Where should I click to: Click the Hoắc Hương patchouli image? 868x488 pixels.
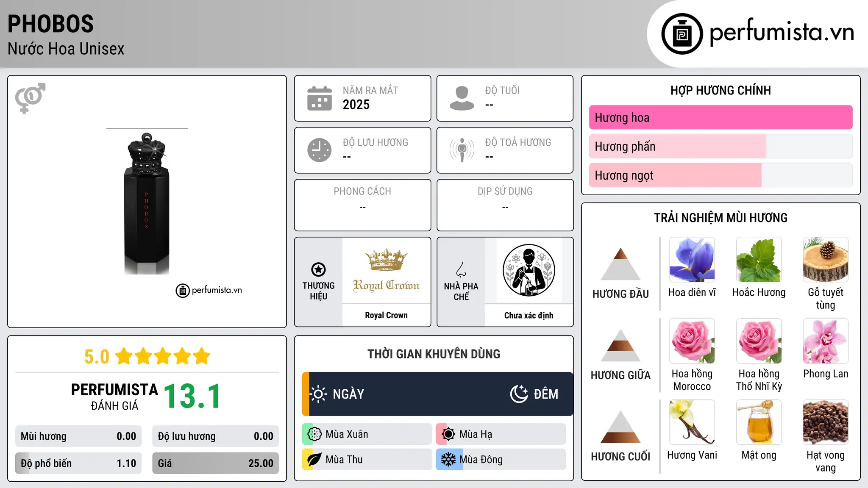point(759,260)
